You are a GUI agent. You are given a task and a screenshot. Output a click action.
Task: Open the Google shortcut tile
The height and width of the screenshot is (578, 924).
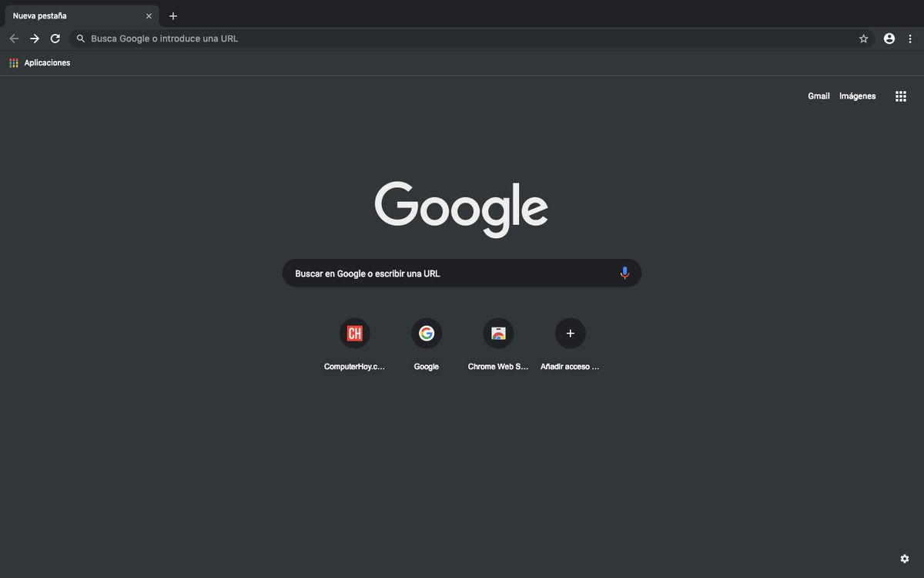[426, 334]
